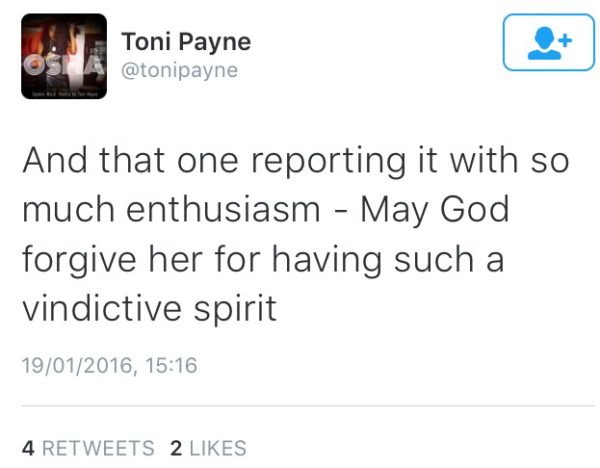Click the words May God in tweet
Screen dimensions: 600x468
(435, 211)
